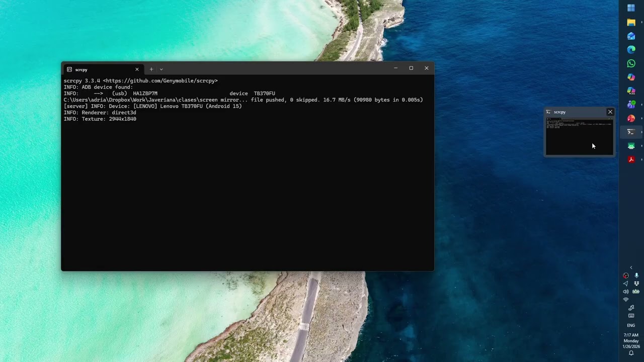Open the Copilot app on the taskbar
Viewport: 644px width, 362px height.
(631, 77)
